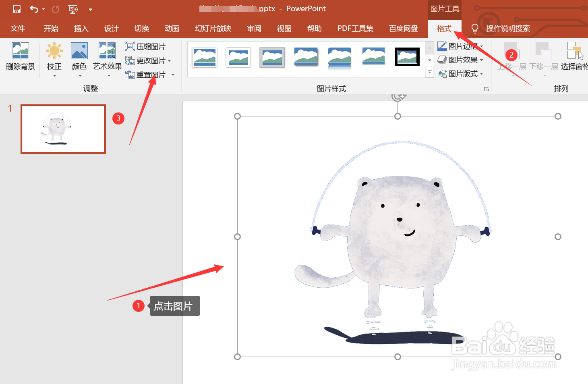
Task: Open the 审阅 tab
Action: click(x=254, y=29)
